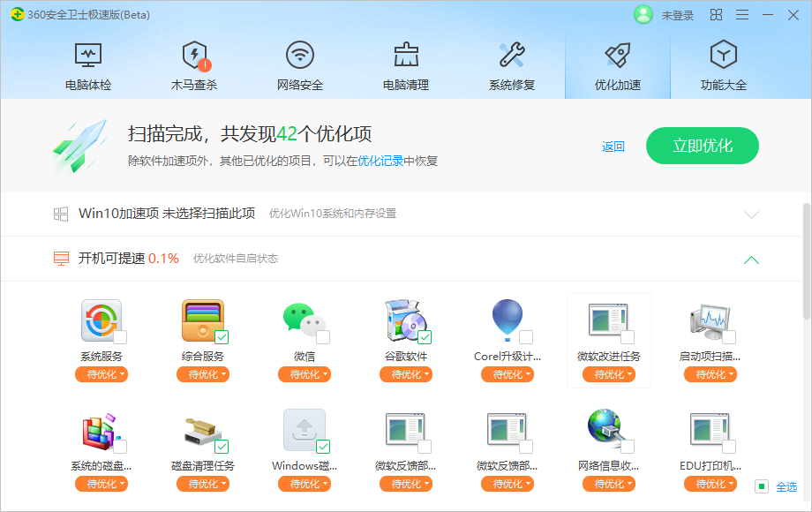Screen dimensions: 812x512
Task: Click the 综合服务 wallet icon
Action: tap(203, 320)
